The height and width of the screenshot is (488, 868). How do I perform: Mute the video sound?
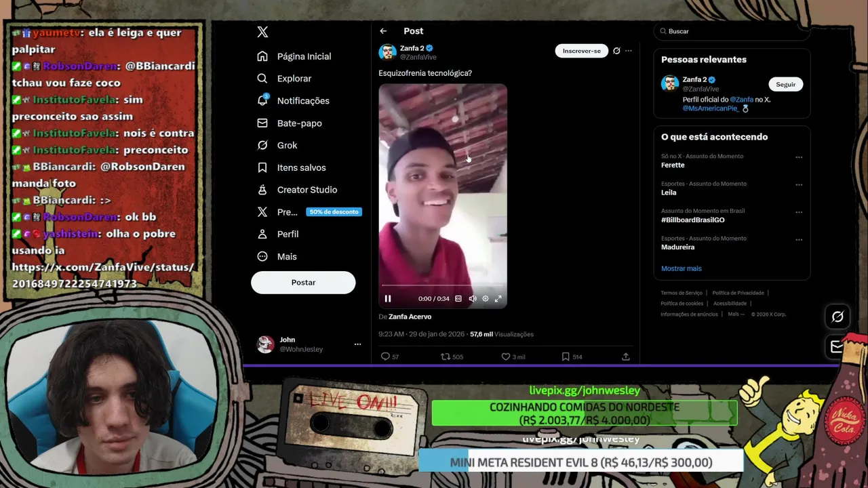pos(473,299)
